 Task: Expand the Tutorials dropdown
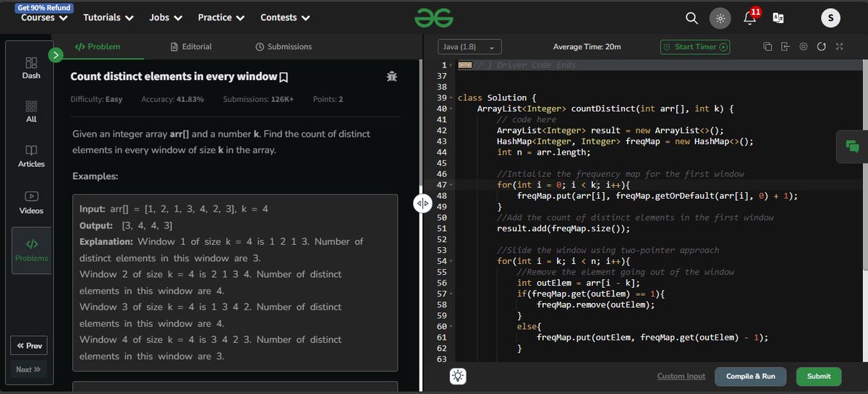pyautogui.click(x=109, y=17)
